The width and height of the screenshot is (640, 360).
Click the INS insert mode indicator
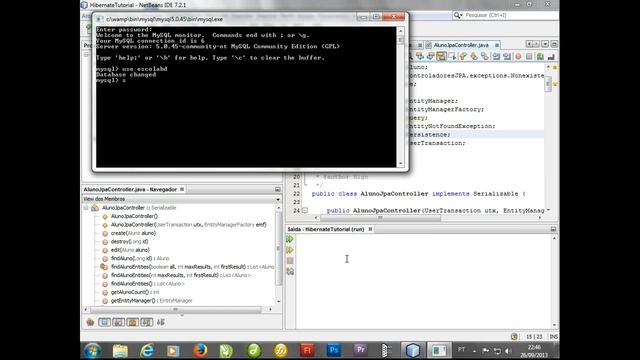click(x=553, y=337)
